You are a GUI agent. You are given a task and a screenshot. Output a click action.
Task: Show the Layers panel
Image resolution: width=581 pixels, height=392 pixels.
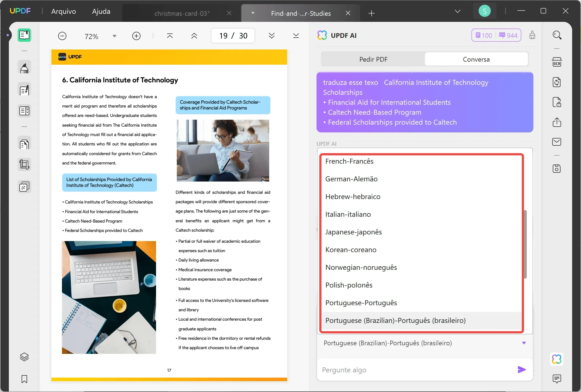(x=24, y=357)
